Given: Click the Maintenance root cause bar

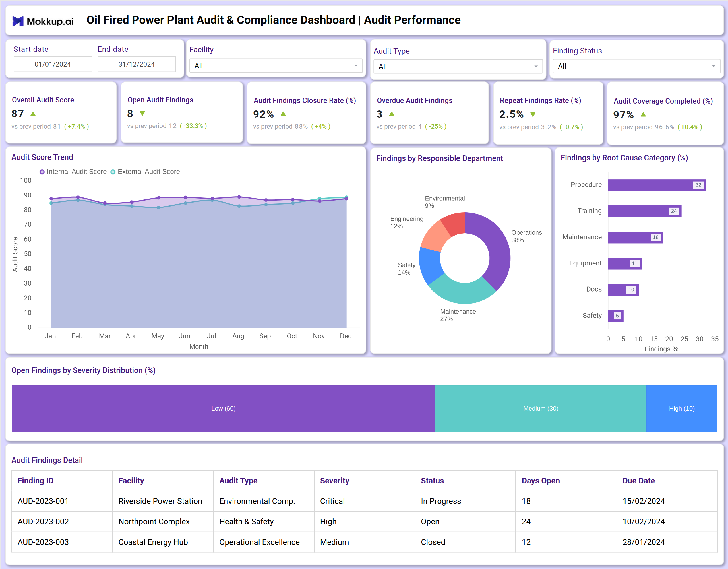Looking at the screenshot, I should click(x=635, y=238).
